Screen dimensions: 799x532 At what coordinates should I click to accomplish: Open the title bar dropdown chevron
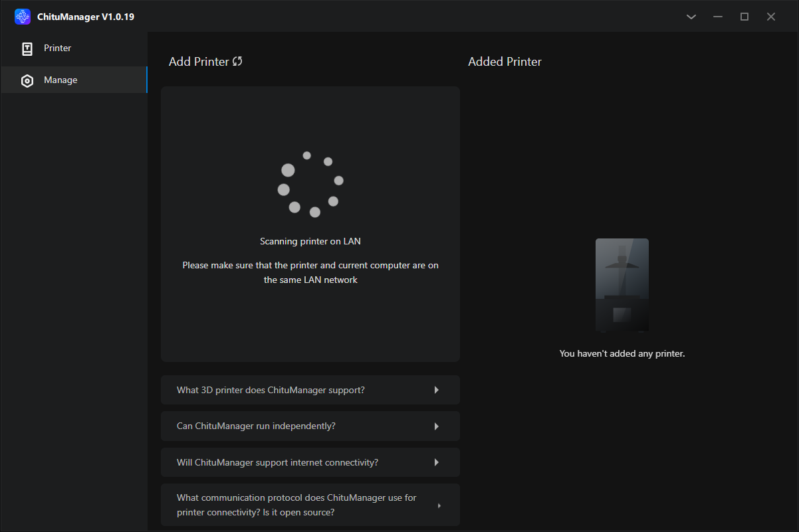pos(691,17)
